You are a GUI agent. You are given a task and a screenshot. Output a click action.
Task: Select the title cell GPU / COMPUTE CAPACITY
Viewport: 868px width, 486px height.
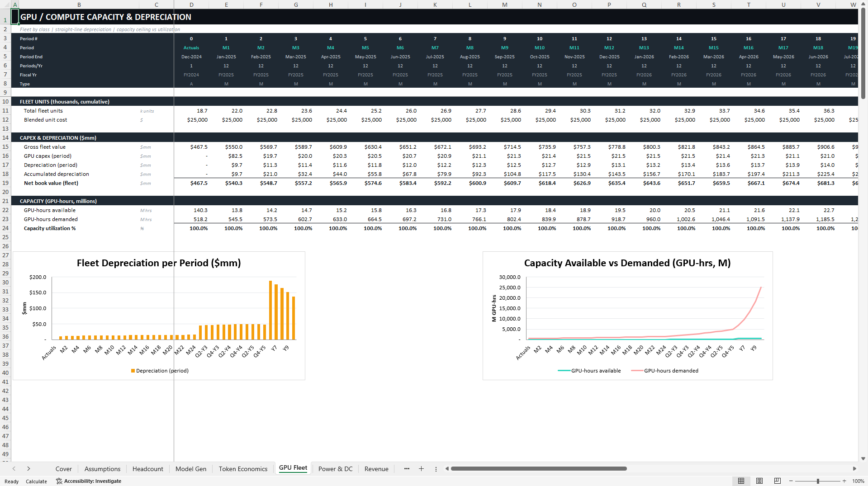[106, 17]
